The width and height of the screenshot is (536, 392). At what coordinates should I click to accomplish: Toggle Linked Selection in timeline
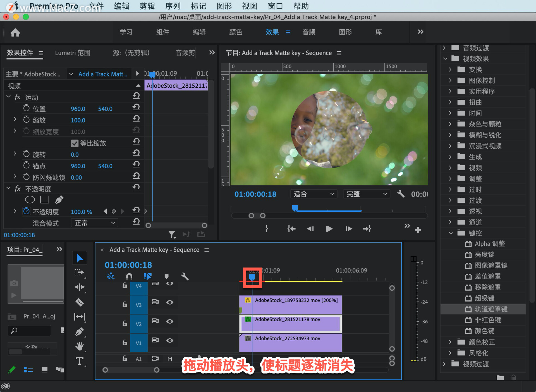point(147,276)
